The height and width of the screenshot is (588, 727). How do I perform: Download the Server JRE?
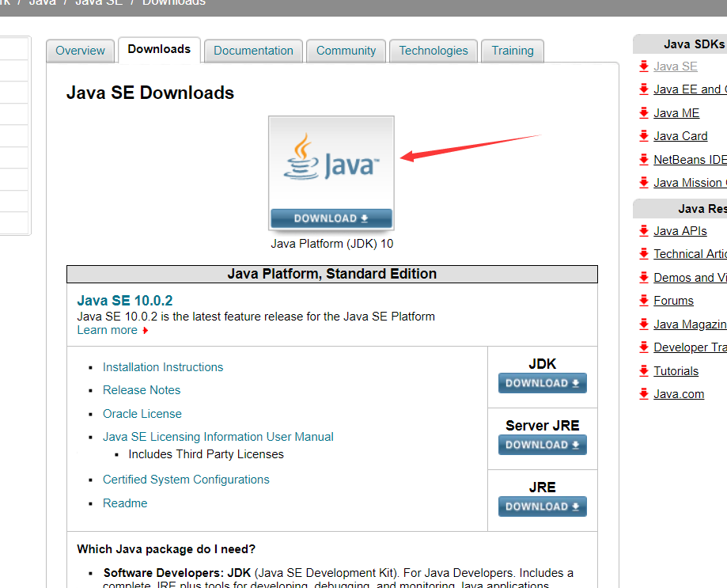(543, 445)
